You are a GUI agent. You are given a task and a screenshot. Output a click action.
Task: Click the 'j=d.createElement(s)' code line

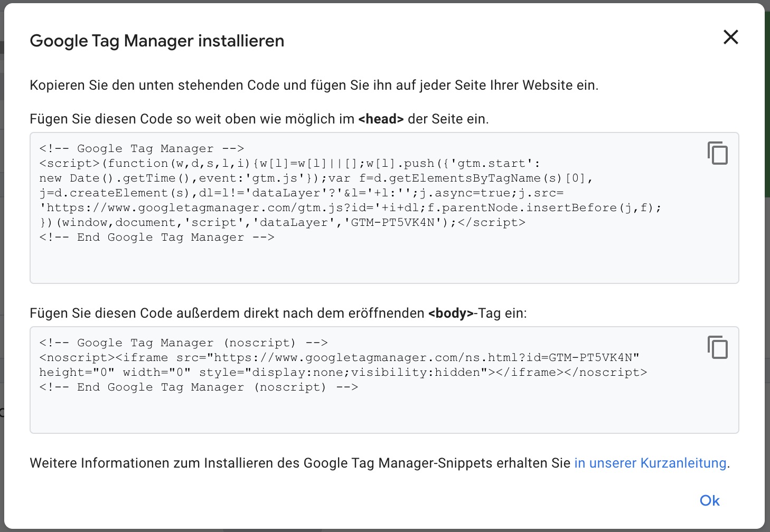(301, 193)
